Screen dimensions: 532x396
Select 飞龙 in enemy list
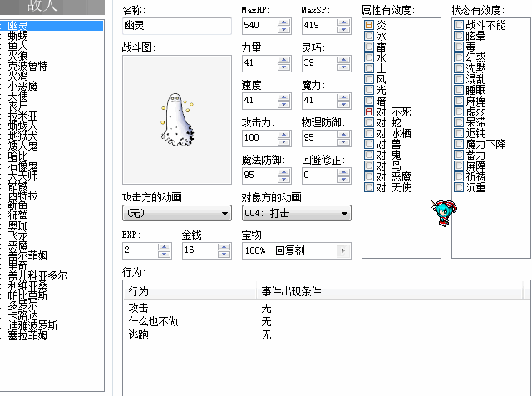click(x=17, y=235)
